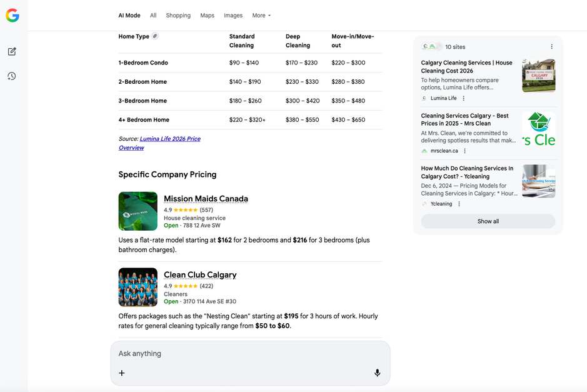Switch to the Maps tab
The width and height of the screenshot is (587, 392).
coord(207,16)
